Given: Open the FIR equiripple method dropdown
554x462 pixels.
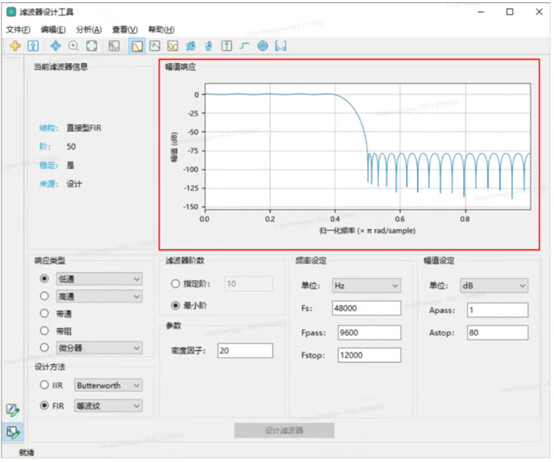Looking at the screenshot, I should click(108, 406).
